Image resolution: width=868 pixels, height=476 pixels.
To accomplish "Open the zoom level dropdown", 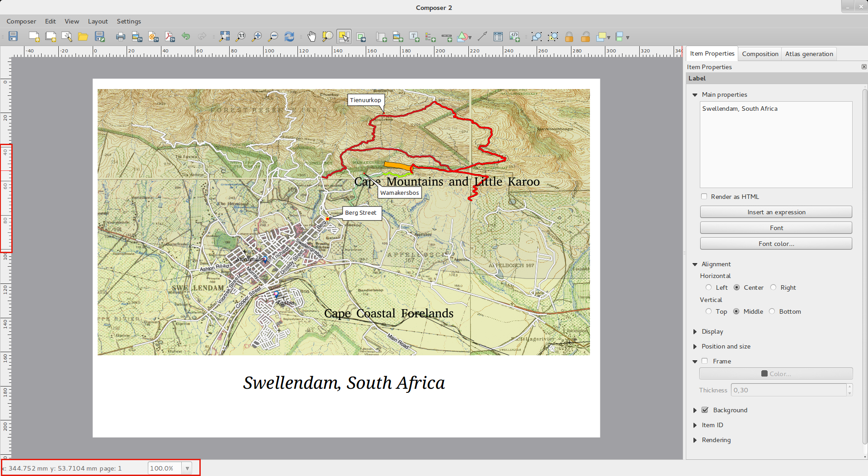I will tap(187, 468).
